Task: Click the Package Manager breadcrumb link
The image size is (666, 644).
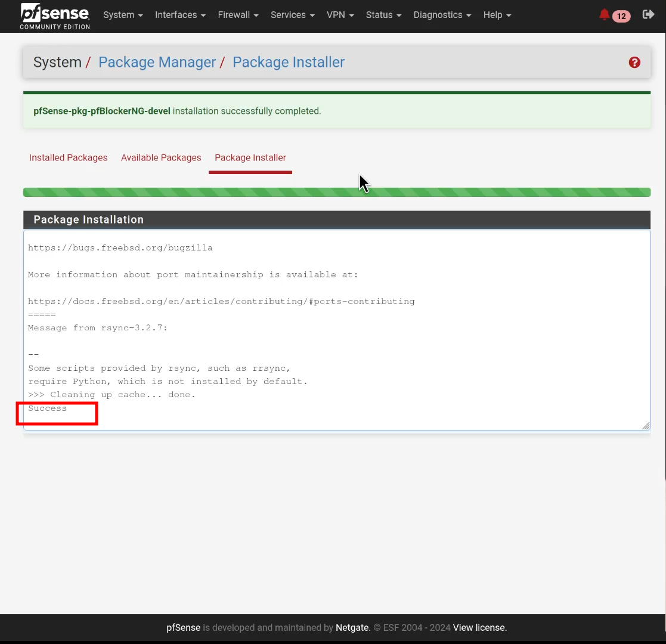Action: click(157, 62)
